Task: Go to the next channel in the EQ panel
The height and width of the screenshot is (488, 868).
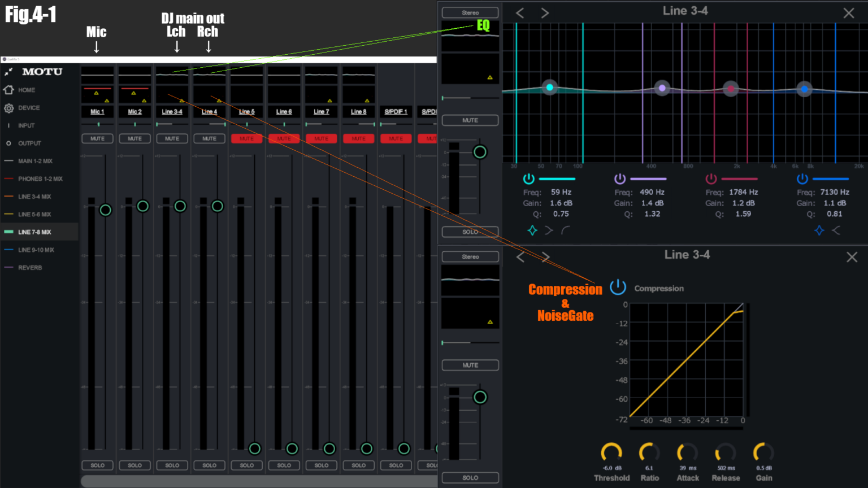Action: pos(545,13)
